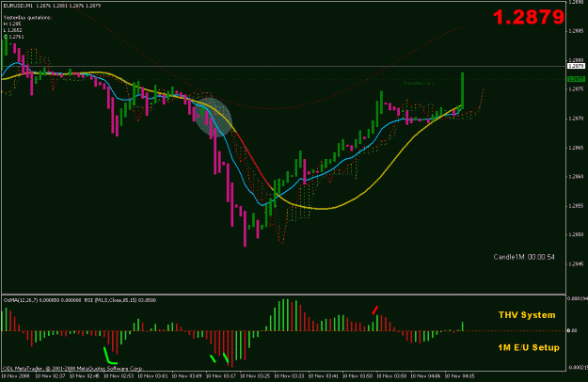
Task: Click yesterday's high 'H 1.285' value
Action: (12, 24)
